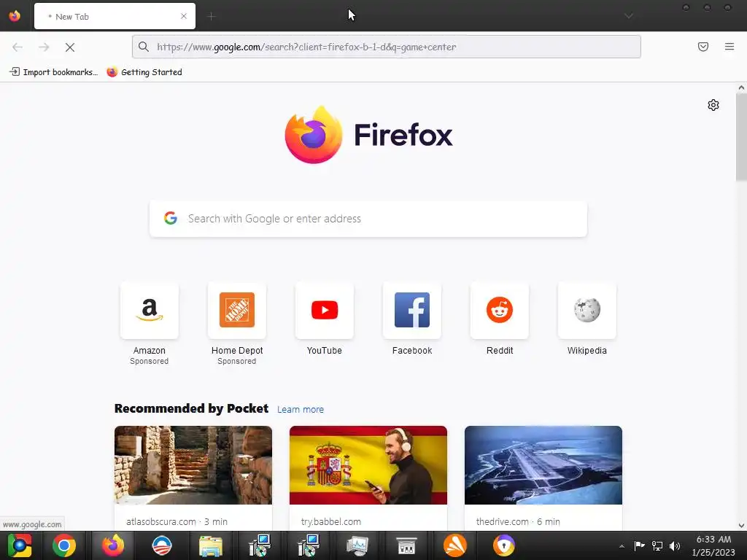This screenshot has height=560, width=747.
Task: Open the shield keyhole icon in taskbar
Action: tap(504, 545)
